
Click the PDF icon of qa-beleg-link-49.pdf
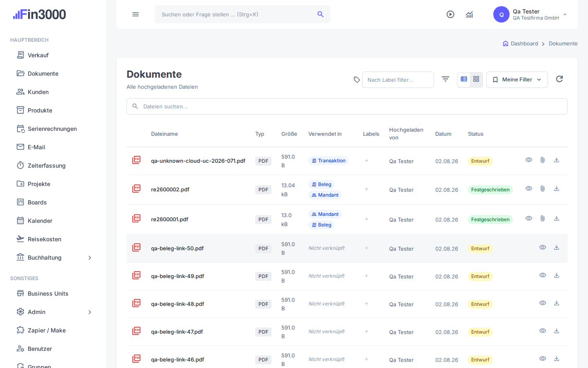click(136, 275)
